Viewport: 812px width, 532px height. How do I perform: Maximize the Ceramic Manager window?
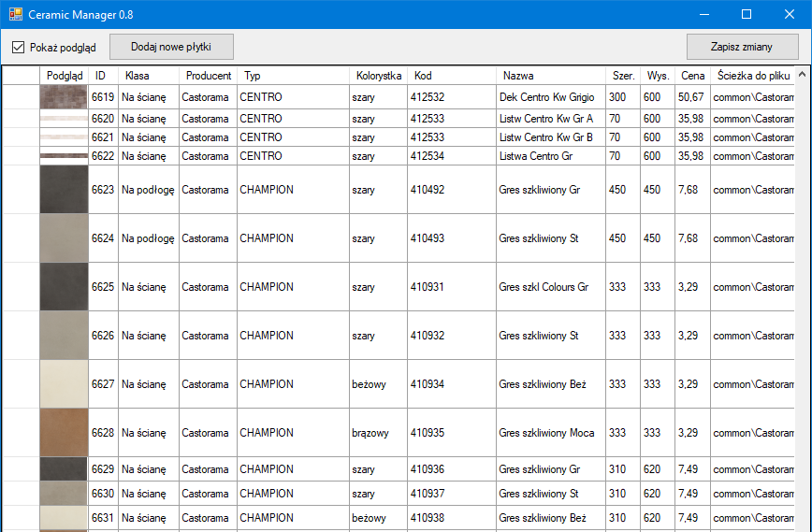tap(746, 14)
